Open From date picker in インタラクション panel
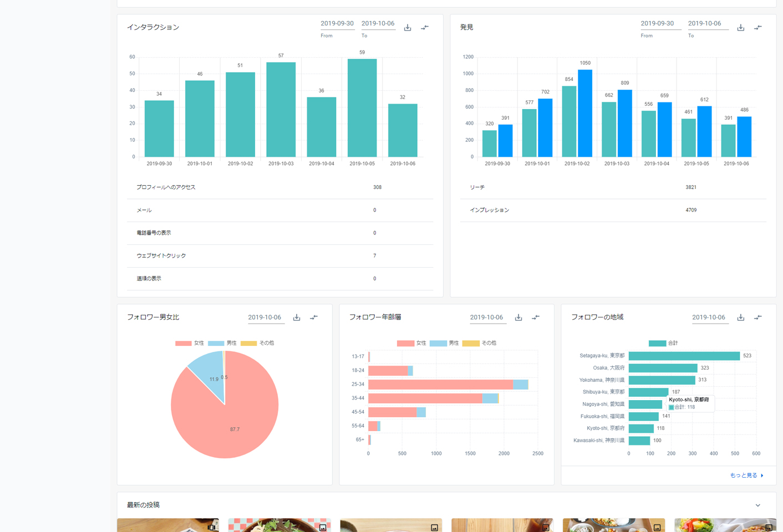 point(337,24)
